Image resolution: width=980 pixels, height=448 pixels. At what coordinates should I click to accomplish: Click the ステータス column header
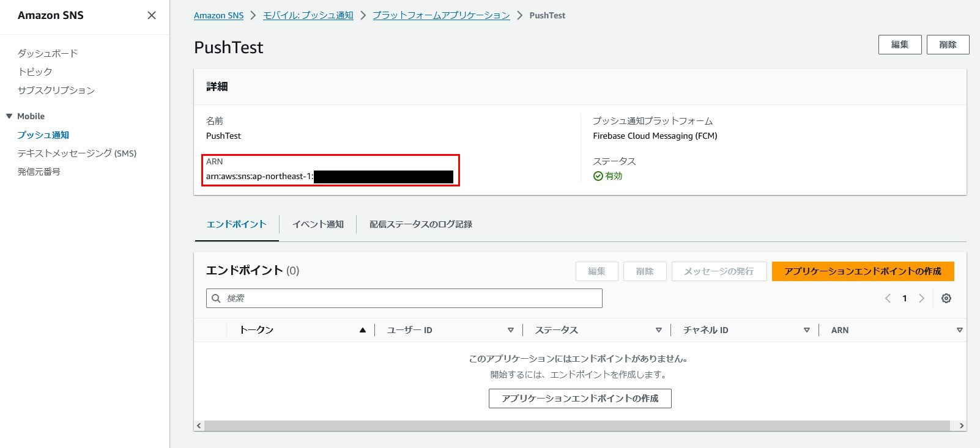pos(556,330)
